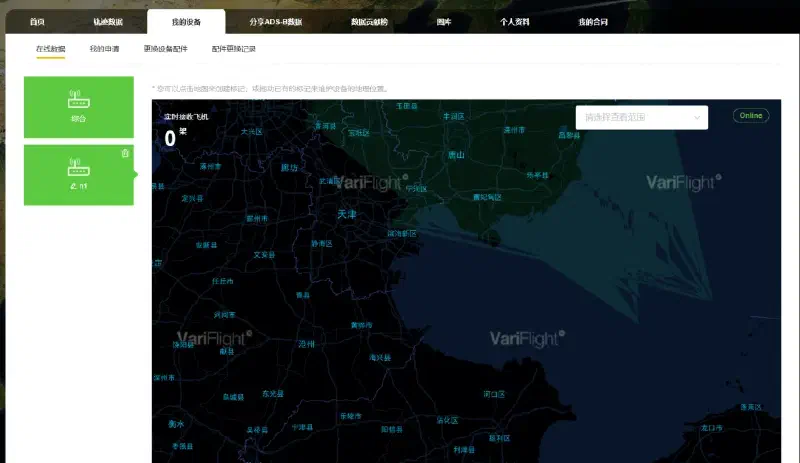This screenshot has width=800, height=463.
Task: Click the 实时接收飞机 label on the map
Action: [x=186, y=117]
